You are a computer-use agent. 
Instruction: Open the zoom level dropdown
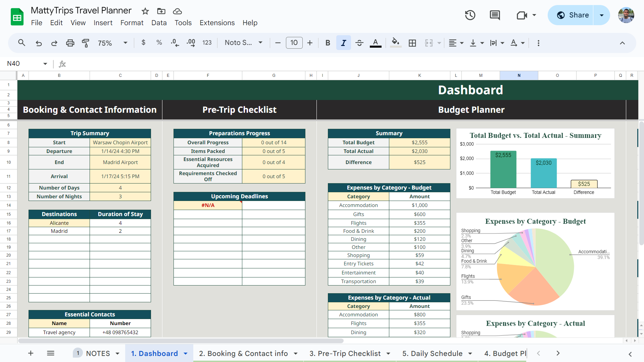tap(112, 43)
